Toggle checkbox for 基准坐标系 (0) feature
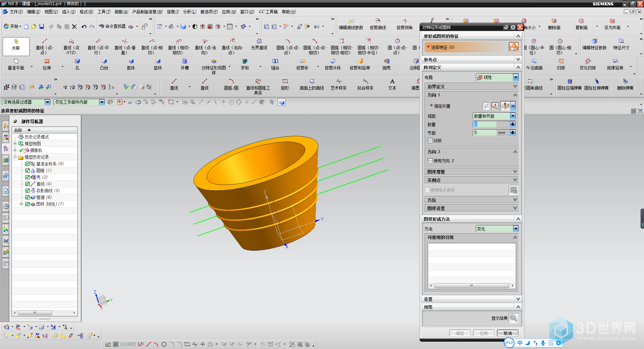The height and width of the screenshot is (349, 644). 28,164
